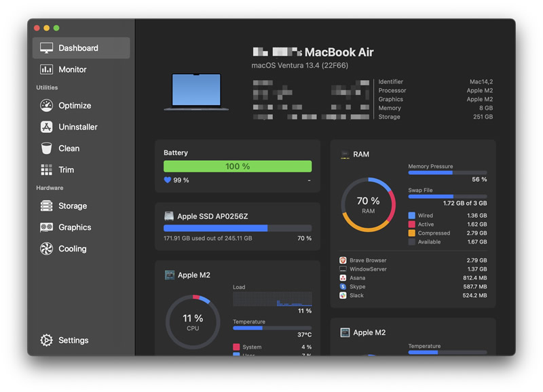Select the Trim grid icon
The width and height of the screenshot is (543, 392).
[46, 170]
